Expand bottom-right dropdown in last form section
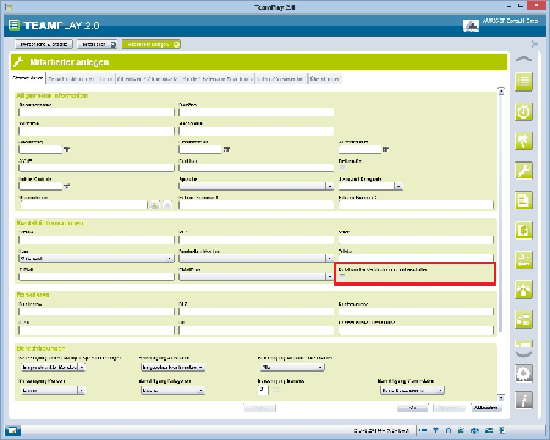The image size is (550, 440). (x=412, y=390)
